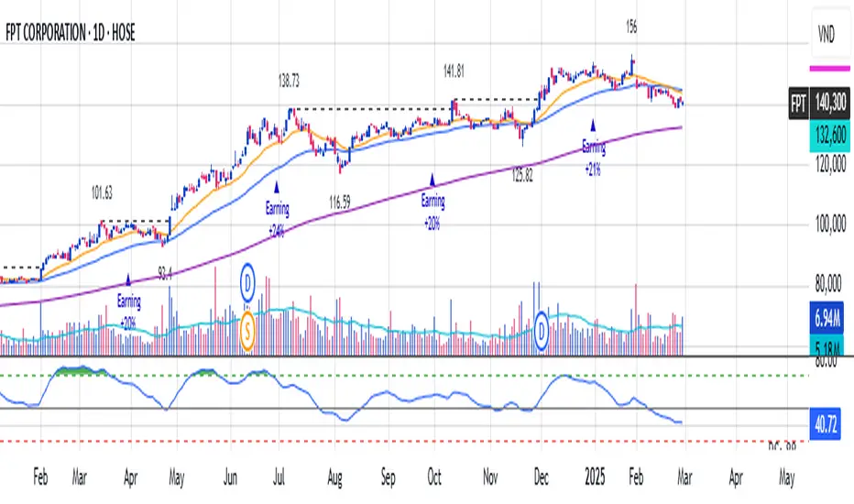This screenshot has width=854, height=504.
Task: Click the Aug label on time axis
Action: tap(335, 477)
